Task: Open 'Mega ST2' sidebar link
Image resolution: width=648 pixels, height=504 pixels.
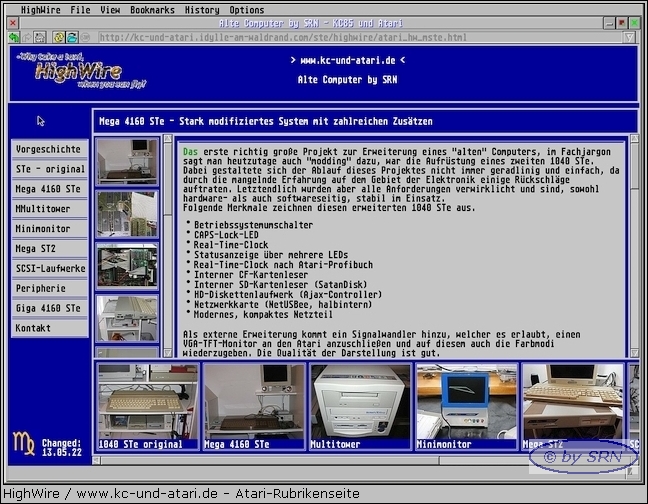Action: tap(50, 248)
